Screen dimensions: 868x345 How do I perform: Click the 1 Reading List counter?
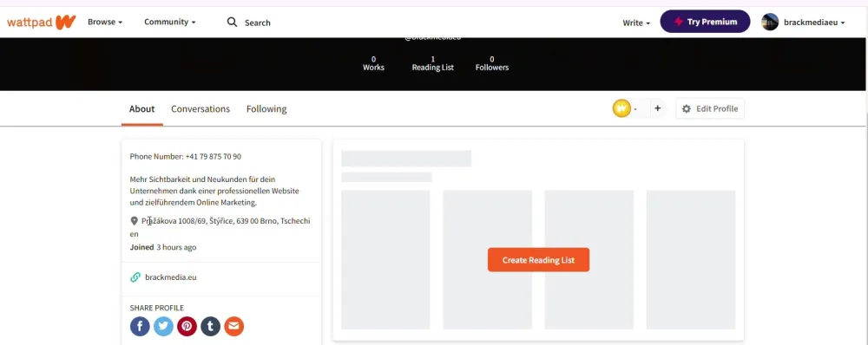433,63
